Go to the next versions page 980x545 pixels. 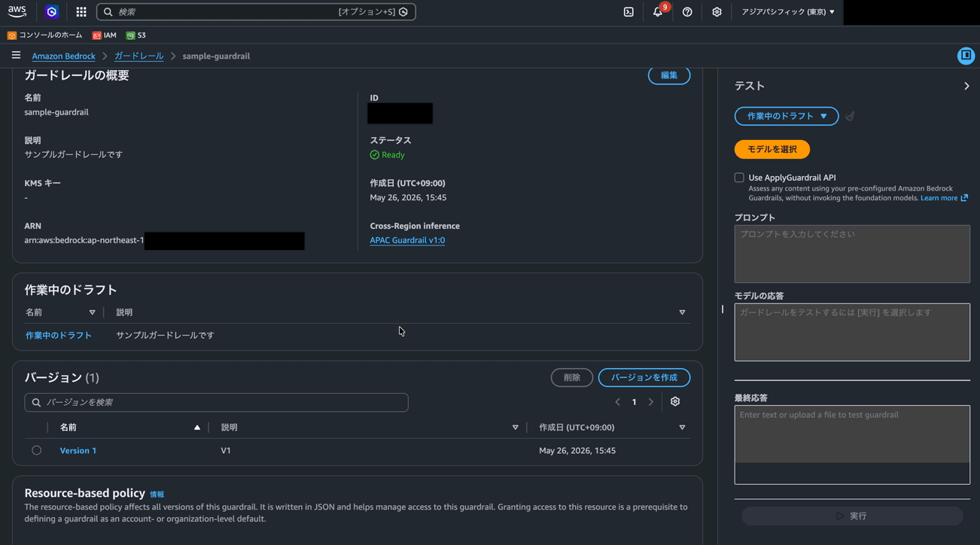[651, 402]
